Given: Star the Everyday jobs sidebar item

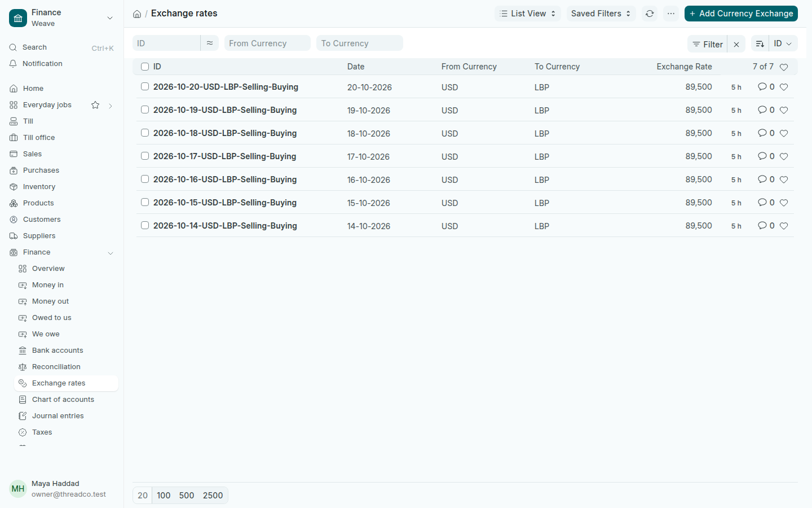Looking at the screenshot, I should click(95, 105).
